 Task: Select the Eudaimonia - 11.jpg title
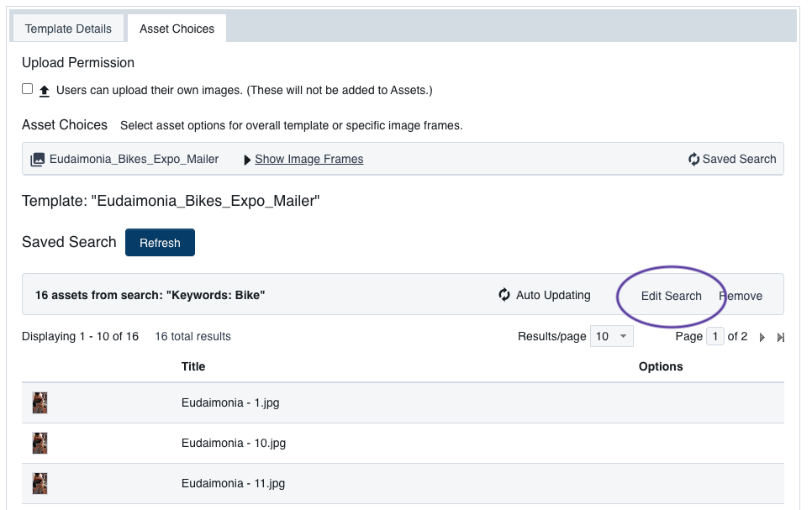(233, 484)
